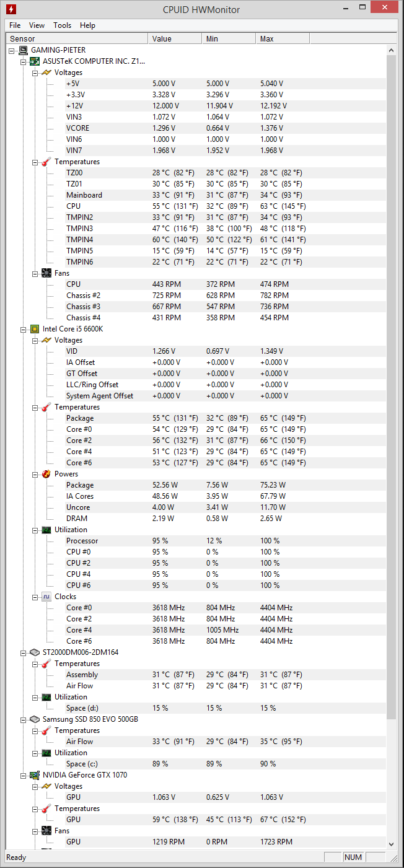Click the NVIDIA GeForce GTX 1070 card icon
The image size is (404, 868).
coord(35,775)
